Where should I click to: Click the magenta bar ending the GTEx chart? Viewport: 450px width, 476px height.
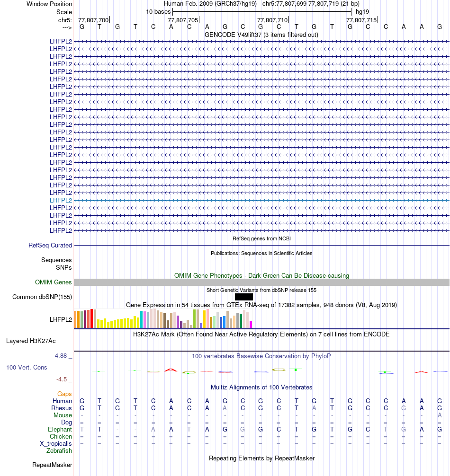(x=251, y=325)
